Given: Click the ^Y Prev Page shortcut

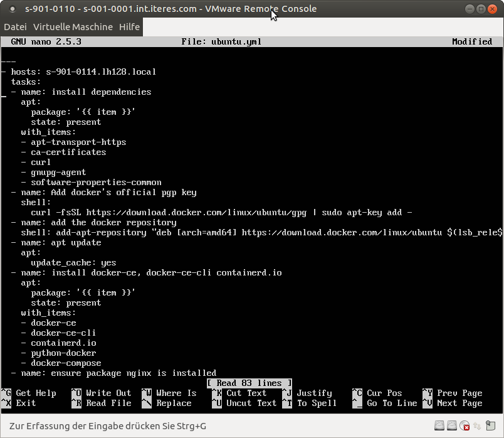Looking at the screenshot, I should [452, 393].
